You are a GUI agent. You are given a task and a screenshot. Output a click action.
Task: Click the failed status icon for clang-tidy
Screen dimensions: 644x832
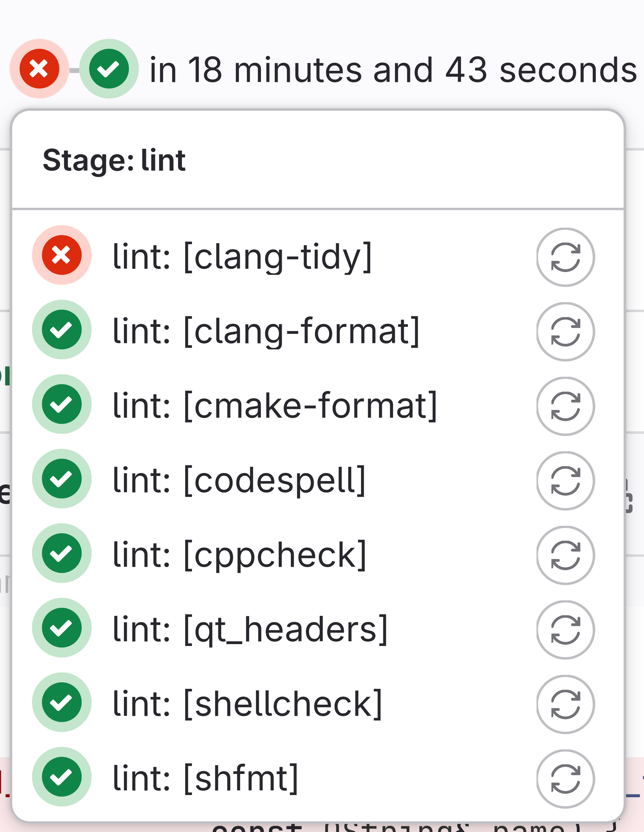(62, 255)
